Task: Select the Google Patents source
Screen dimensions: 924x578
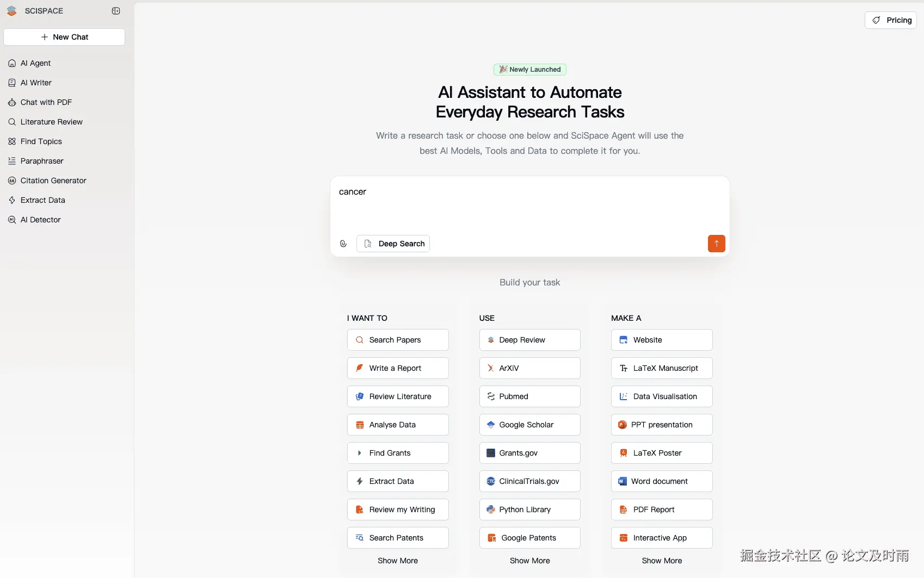Action: (529, 538)
